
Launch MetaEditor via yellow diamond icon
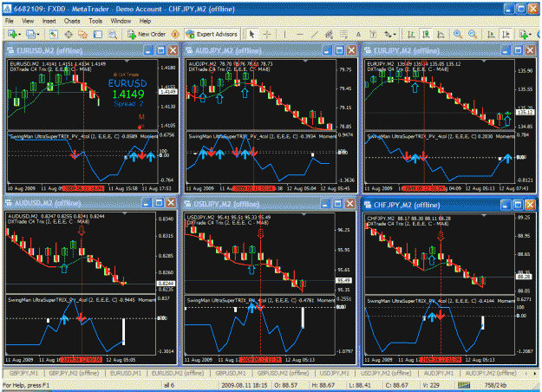pos(175,34)
